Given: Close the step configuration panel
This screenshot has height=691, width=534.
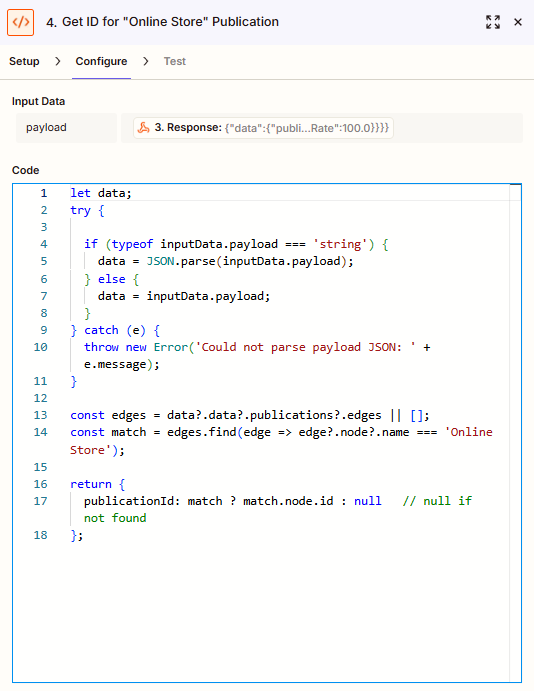Looking at the screenshot, I should coord(518,22).
